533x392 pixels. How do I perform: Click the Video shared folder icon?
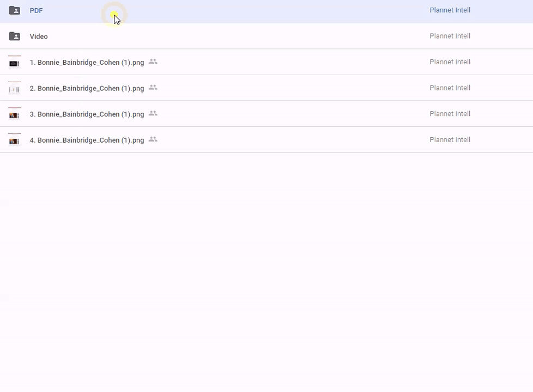coord(15,36)
